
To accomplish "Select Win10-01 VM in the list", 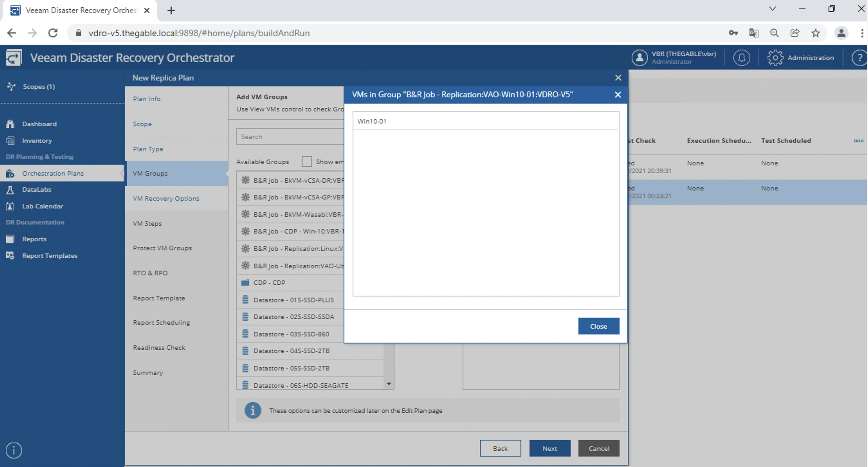I will tap(486, 121).
